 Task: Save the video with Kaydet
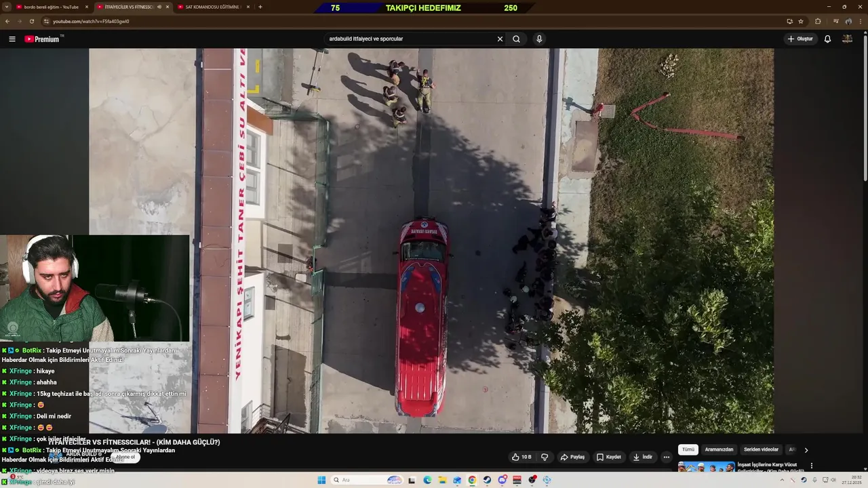click(x=609, y=457)
